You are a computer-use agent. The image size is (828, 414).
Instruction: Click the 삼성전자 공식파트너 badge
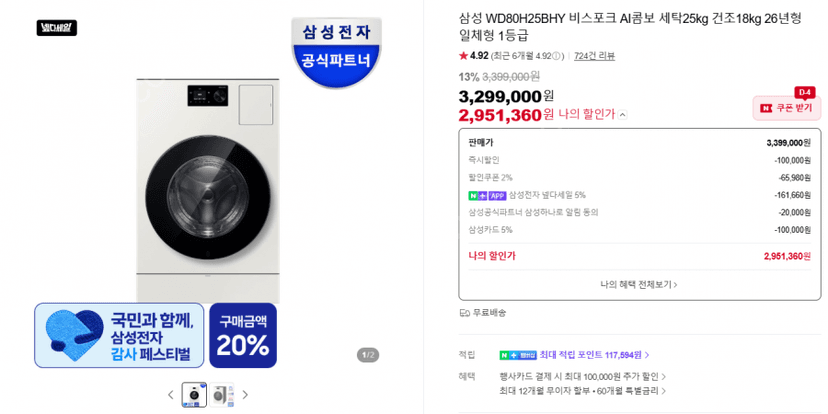(x=336, y=52)
